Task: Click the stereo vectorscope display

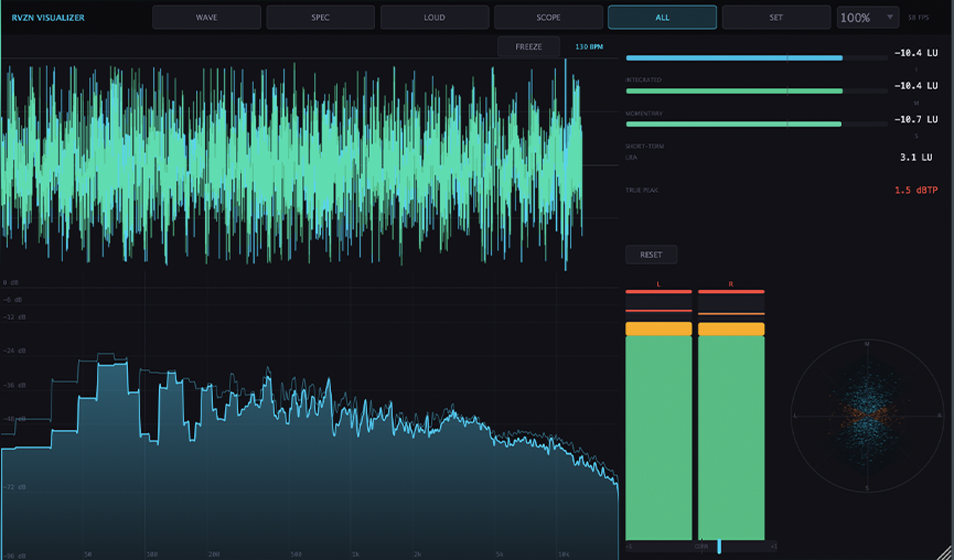Action: [867, 416]
